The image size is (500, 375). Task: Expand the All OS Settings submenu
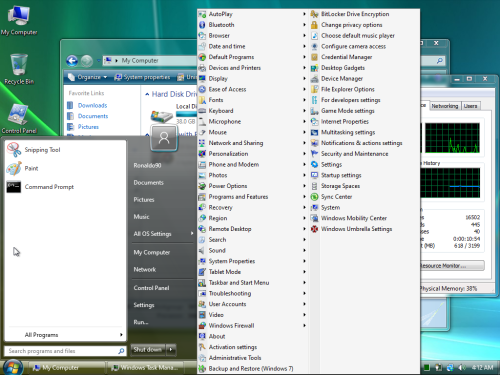pyautogui.click(x=163, y=234)
